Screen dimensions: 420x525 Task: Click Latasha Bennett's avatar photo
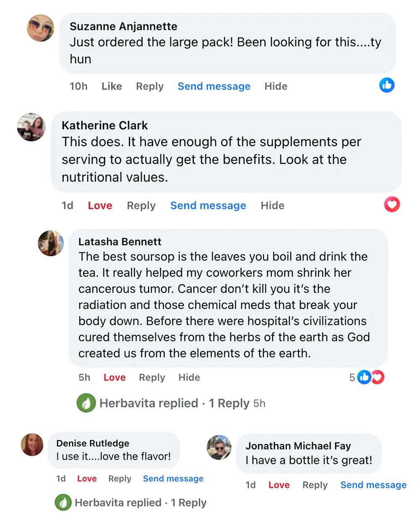click(51, 243)
